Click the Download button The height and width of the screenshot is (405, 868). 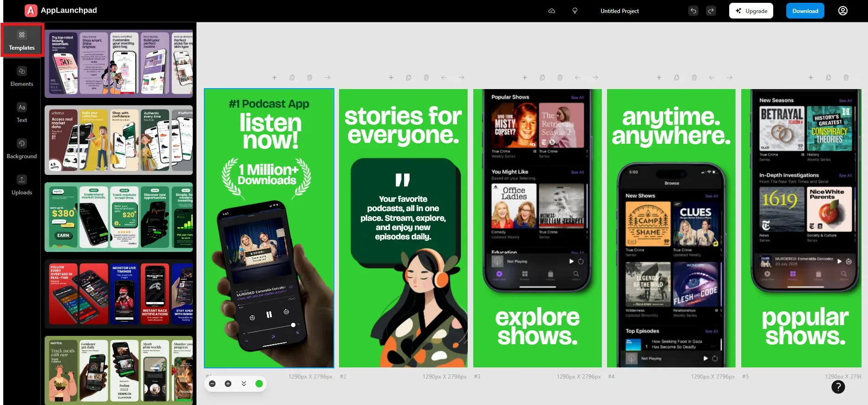coord(805,11)
